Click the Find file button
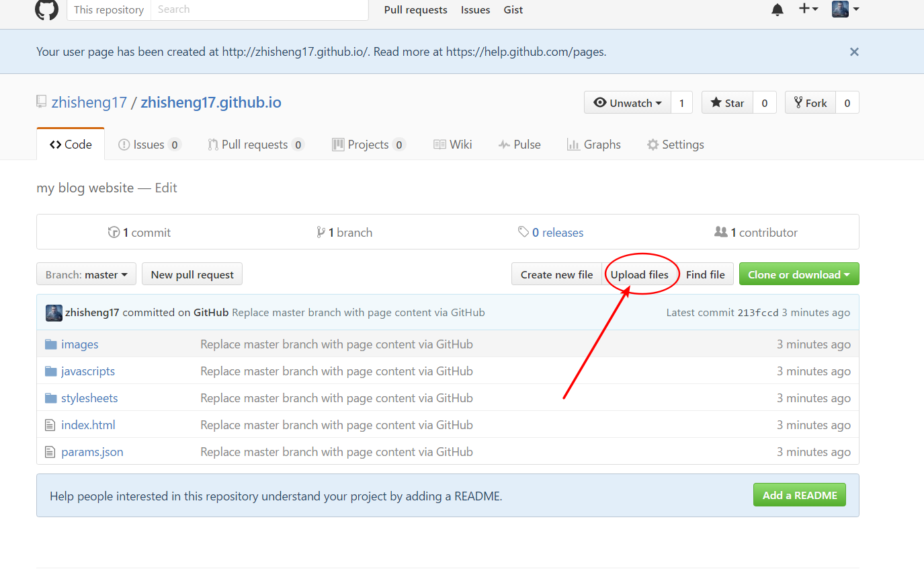 coord(706,274)
